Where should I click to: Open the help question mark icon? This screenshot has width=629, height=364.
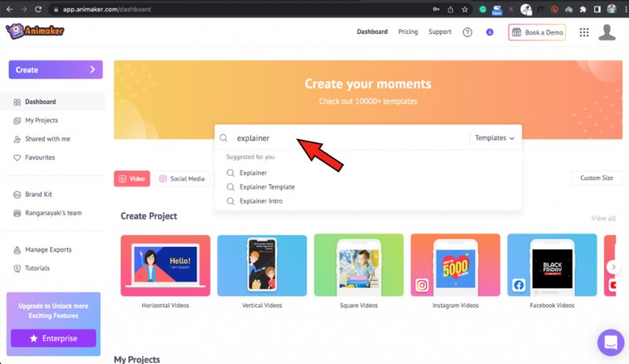(467, 32)
